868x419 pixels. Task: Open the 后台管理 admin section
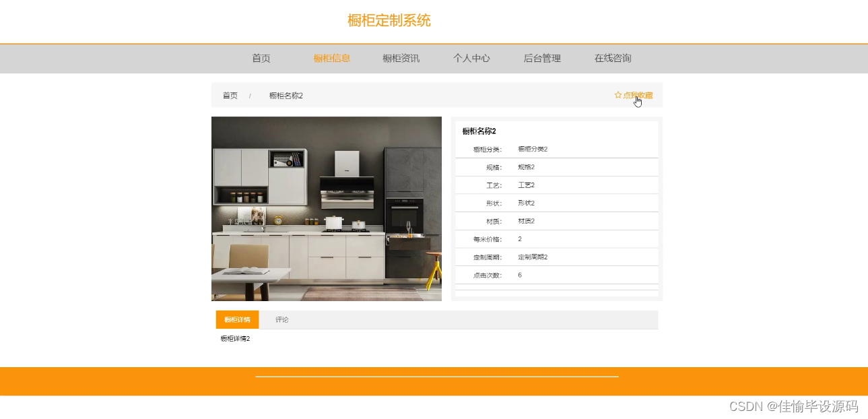[541, 59]
